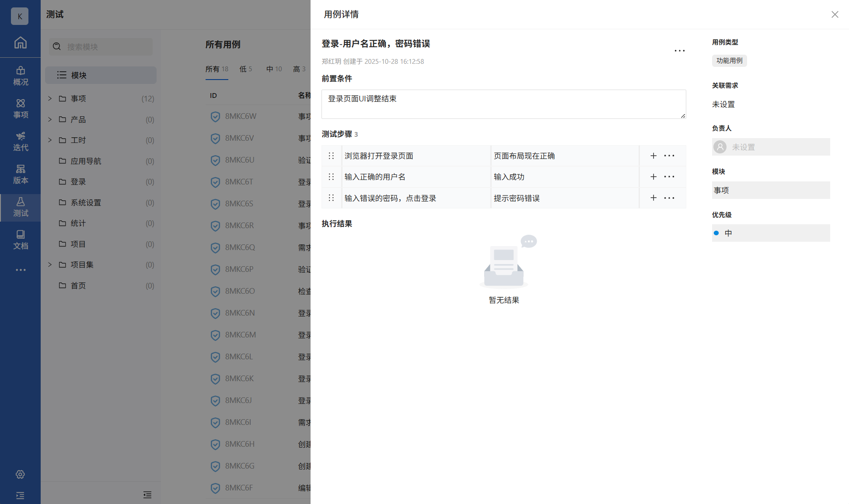Expand the 项目集 module folder

click(50, 264)
